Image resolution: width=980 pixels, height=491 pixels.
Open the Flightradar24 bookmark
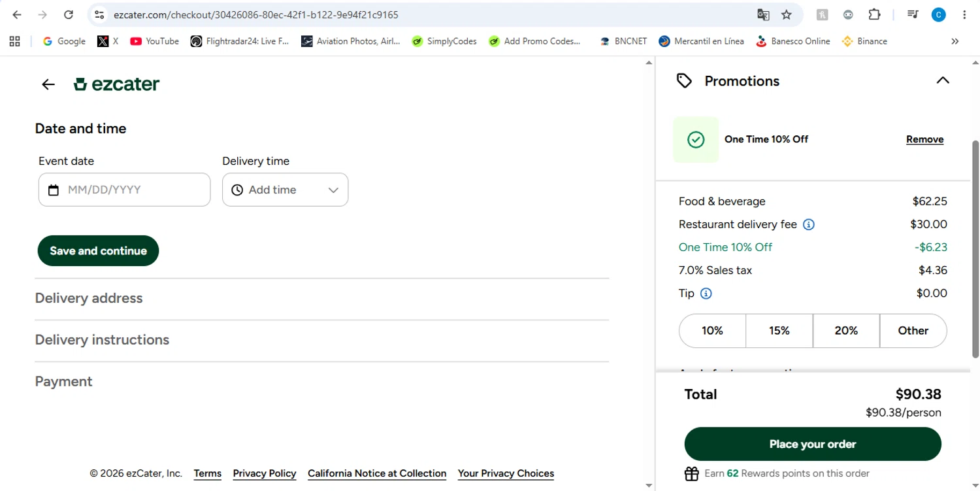pos(240,41)
